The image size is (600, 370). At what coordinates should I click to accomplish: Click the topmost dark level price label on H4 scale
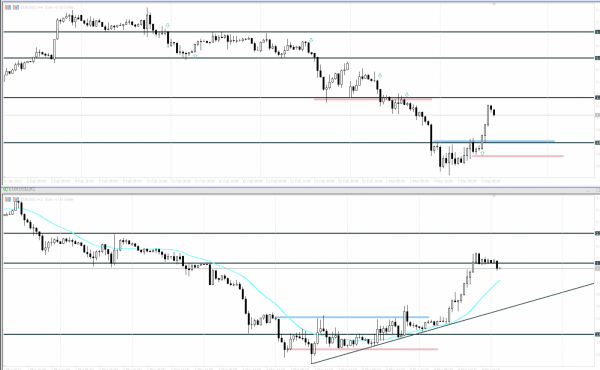[597, 32]
